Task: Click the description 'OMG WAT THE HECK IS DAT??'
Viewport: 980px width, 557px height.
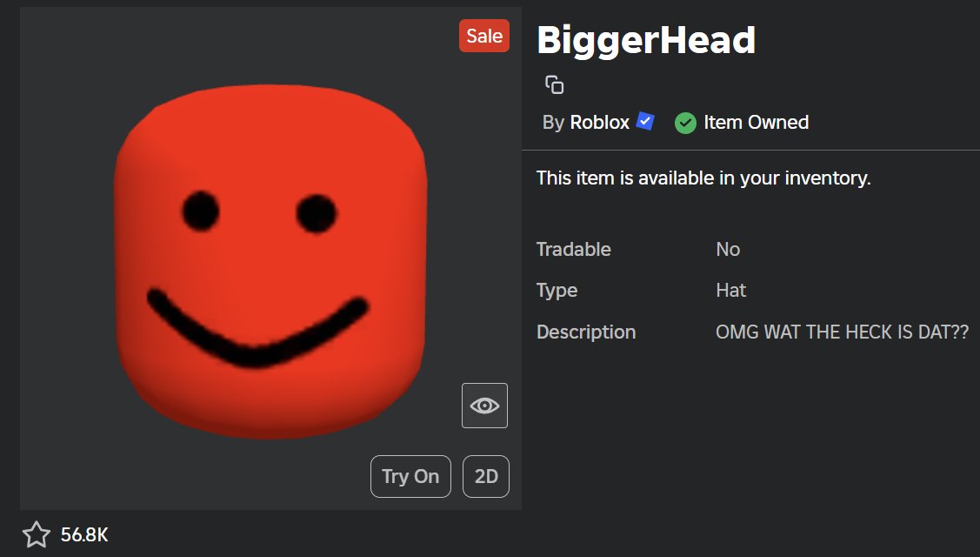Action: click(843, 332)
